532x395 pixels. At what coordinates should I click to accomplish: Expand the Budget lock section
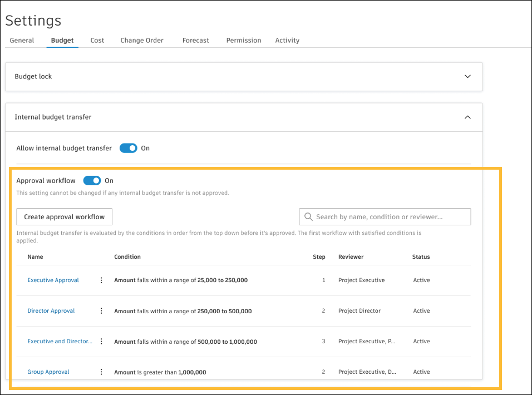(467, 77)
